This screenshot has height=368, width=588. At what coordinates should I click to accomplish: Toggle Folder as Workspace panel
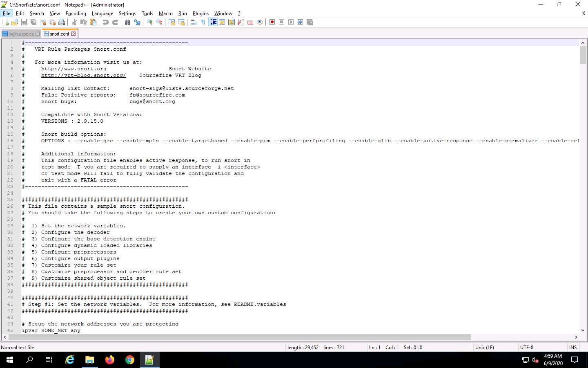tap(250, 22)
